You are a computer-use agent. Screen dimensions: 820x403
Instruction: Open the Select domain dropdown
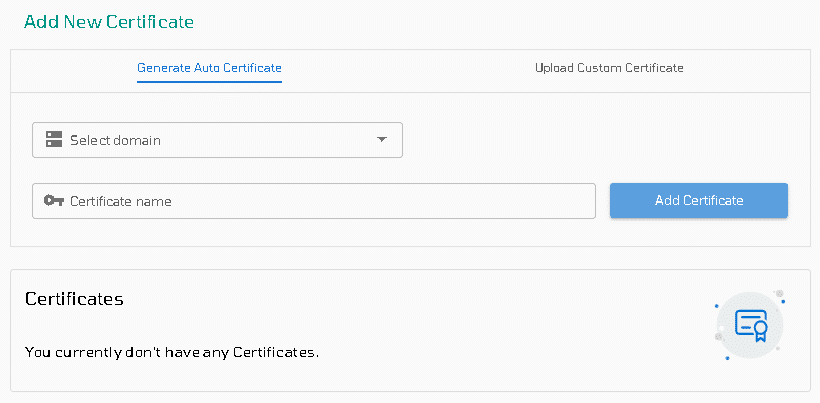[x=218, y=140]
